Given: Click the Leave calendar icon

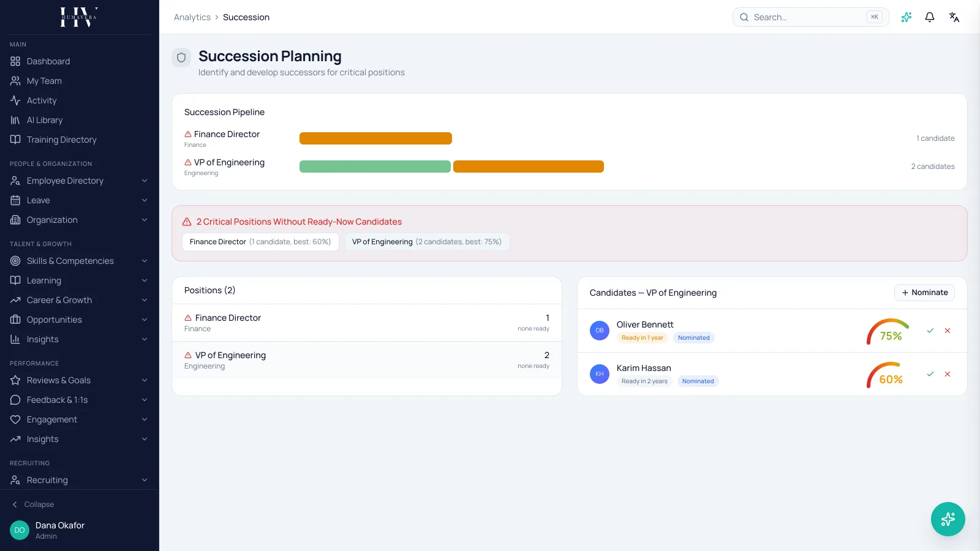Looking at the screenshot, I should (x=15, y=200).
